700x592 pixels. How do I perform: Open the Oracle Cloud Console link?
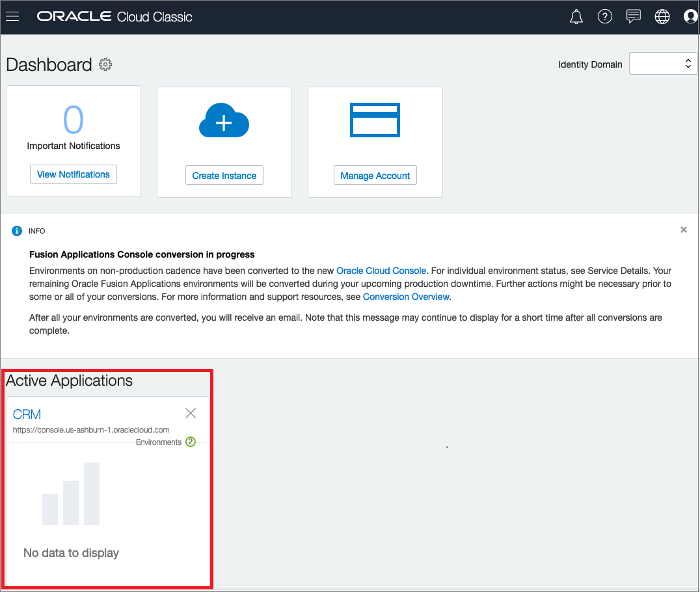[x=381, y=271]
